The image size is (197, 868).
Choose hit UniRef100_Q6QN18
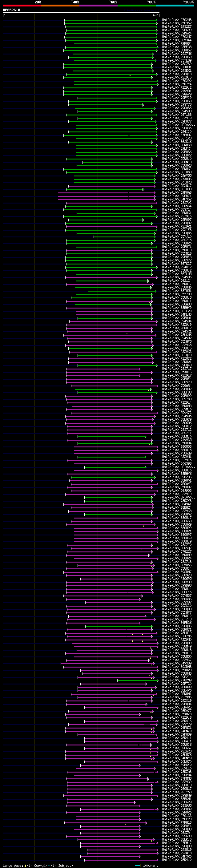click(177, 162)
